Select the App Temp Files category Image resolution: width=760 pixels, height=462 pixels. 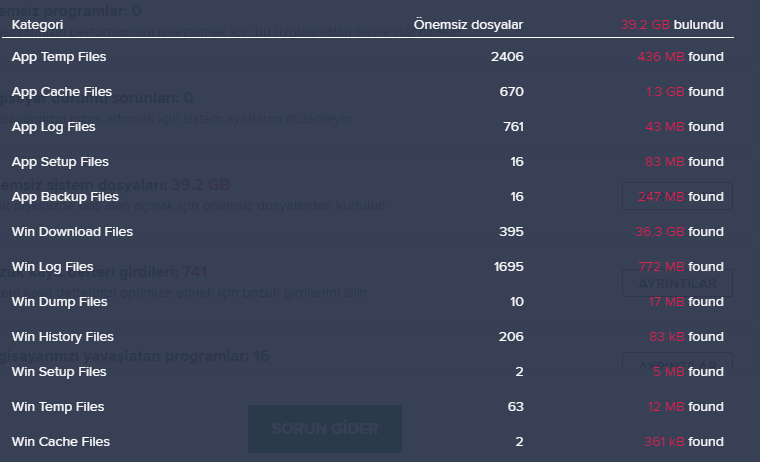coord(59,57)
